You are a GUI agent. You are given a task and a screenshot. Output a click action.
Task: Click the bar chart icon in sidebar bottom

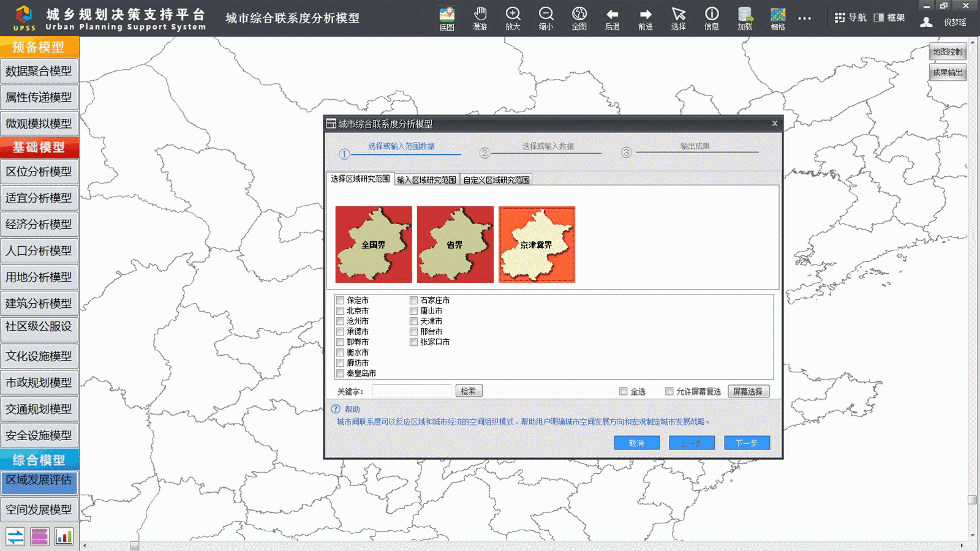[x=64, y=537]
